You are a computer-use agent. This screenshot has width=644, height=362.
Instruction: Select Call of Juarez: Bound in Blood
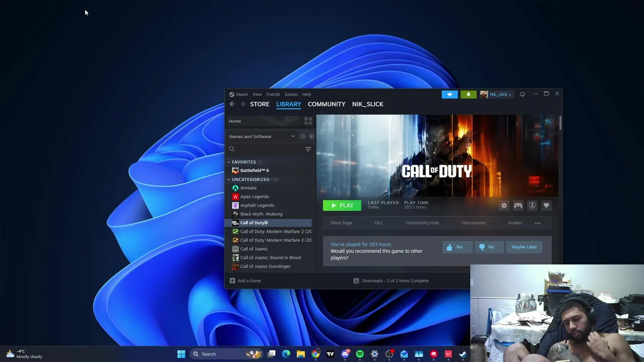271,257
